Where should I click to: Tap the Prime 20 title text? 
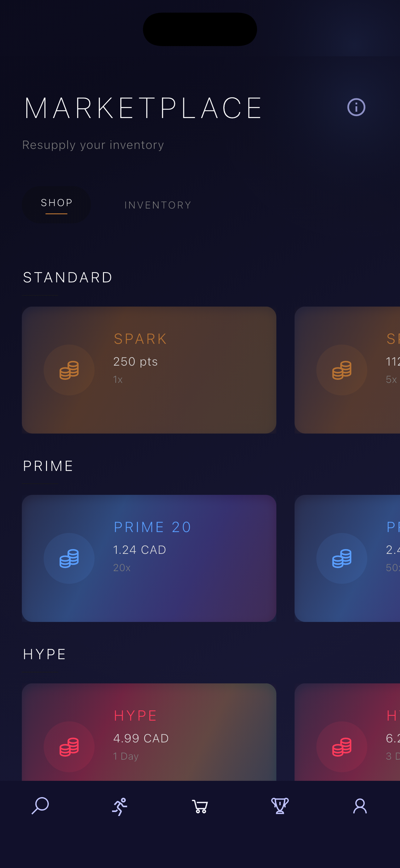click(x=152, y=527)
